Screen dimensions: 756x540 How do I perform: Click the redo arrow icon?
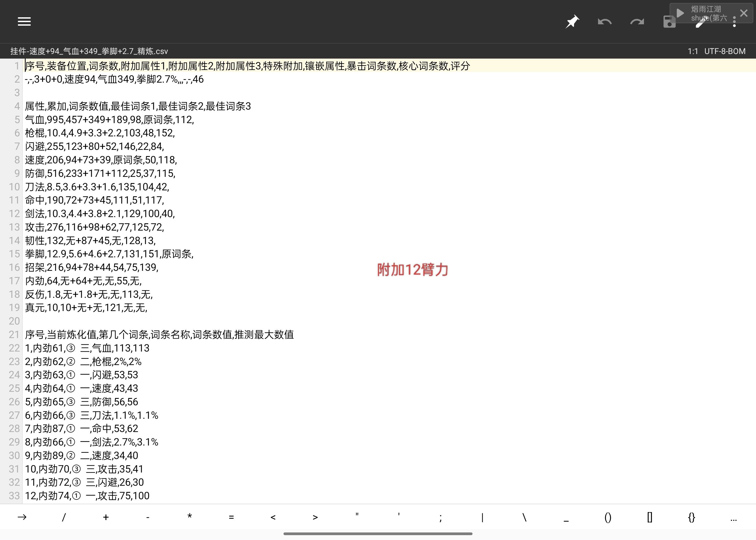click(x=637, y=22)
